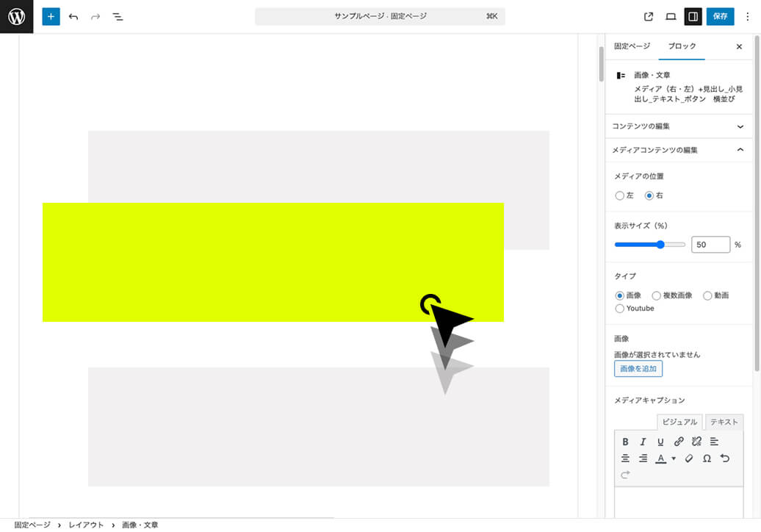
Task: Click the WordPress logo icon
Action: coord(16,16)
